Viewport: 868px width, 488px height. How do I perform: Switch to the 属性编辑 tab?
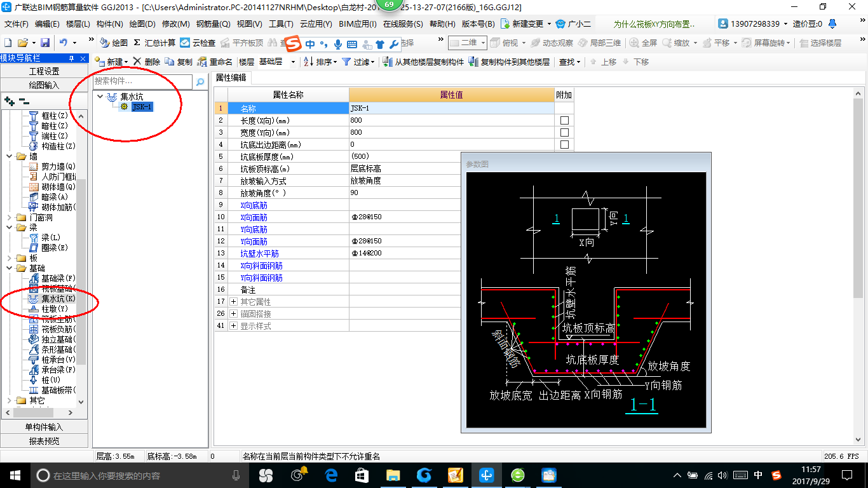[x=231, y=78]
